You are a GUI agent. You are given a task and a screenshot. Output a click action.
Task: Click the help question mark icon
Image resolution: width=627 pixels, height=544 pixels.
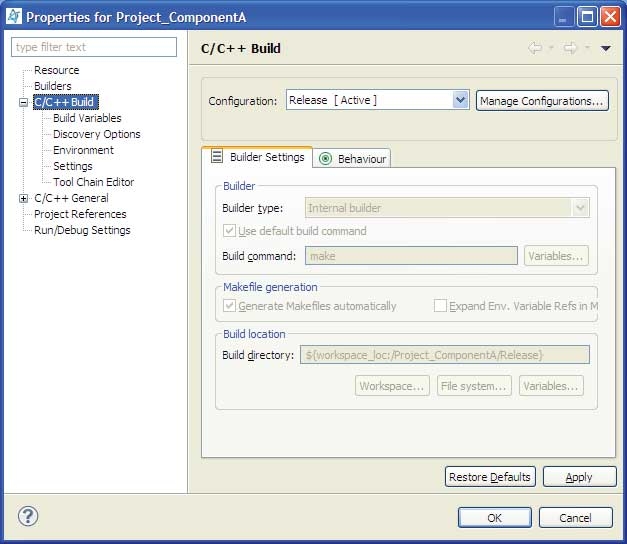(x=28, y=517)
